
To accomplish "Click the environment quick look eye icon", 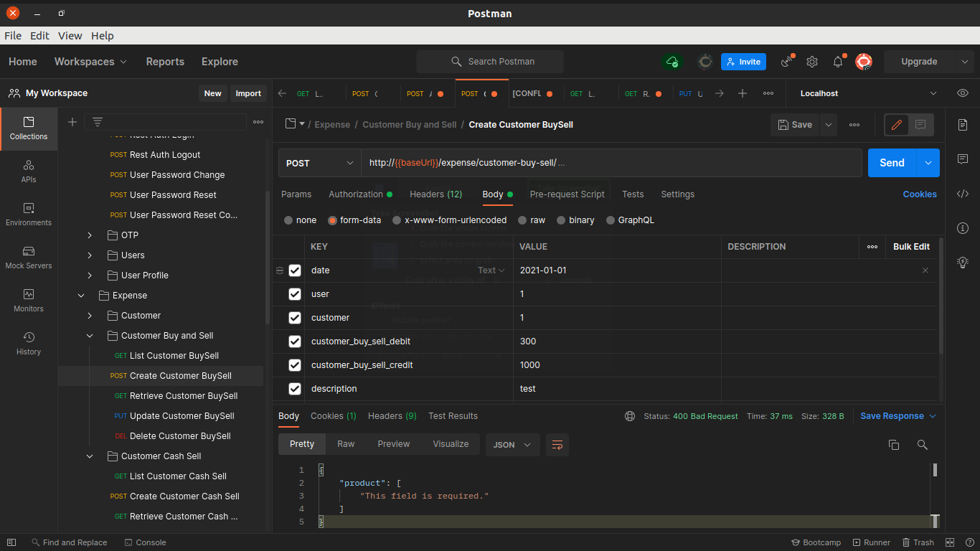I will click(x=963, y=93).
